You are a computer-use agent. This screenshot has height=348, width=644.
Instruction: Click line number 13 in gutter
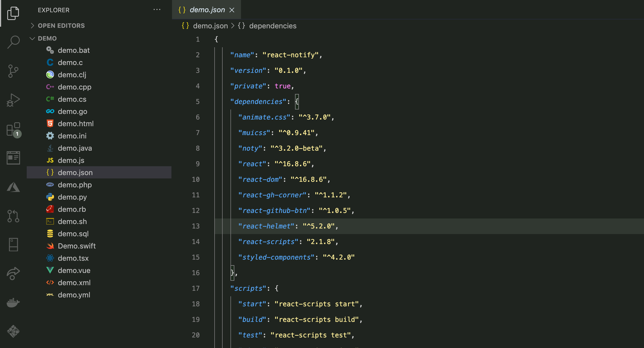point(196,226)
